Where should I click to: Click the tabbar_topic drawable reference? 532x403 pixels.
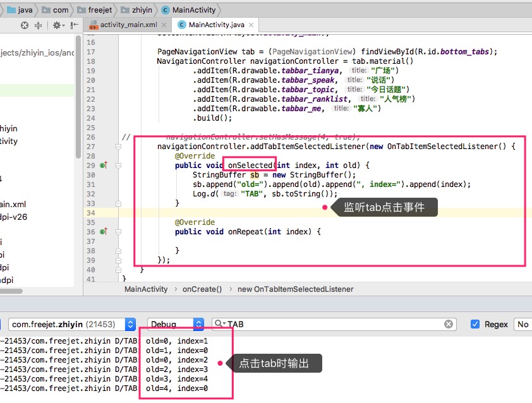308,90
